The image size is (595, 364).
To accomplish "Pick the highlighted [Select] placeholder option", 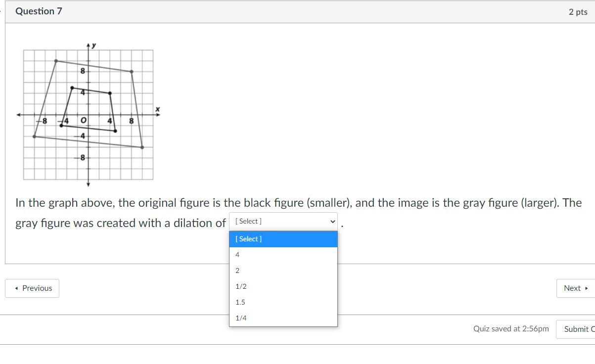I will click(283, 239).
